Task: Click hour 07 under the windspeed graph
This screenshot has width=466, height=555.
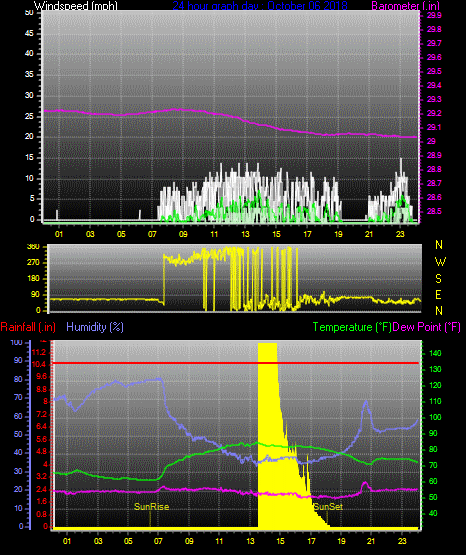Action: point(152,234)
